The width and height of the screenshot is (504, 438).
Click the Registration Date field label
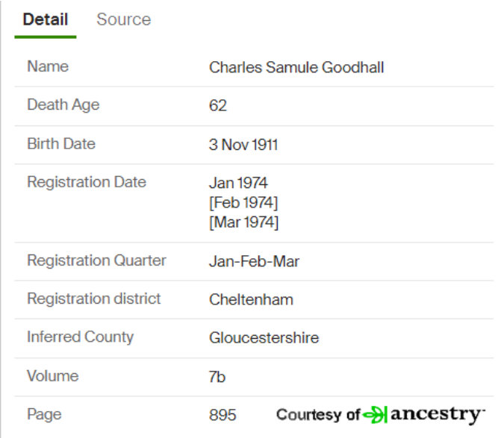coord(87,182)
